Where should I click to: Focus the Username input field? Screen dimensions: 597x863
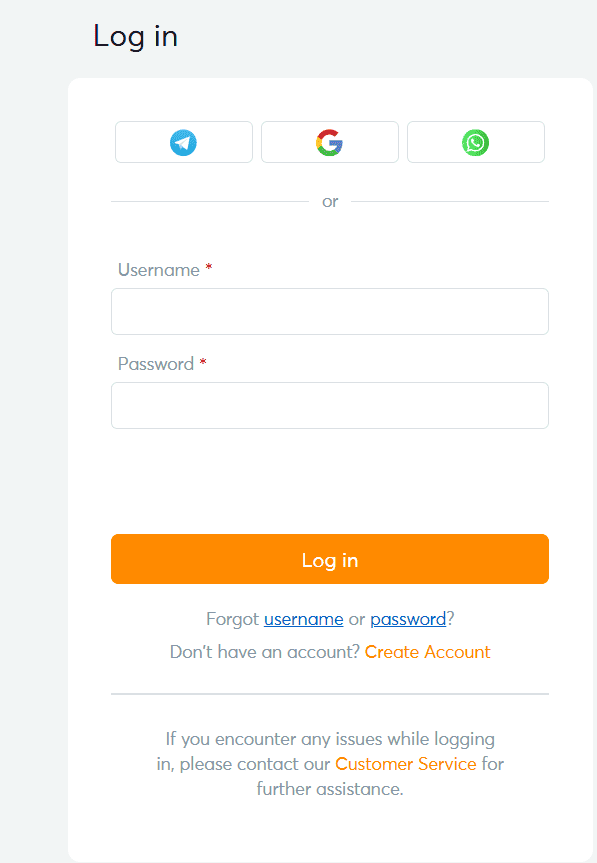pyautogui.click(x=329, y=311)
